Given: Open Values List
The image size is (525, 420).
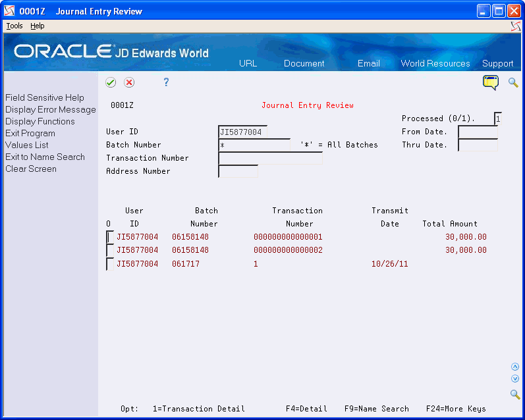Looking at the screenshot, I should pos(27,145).
